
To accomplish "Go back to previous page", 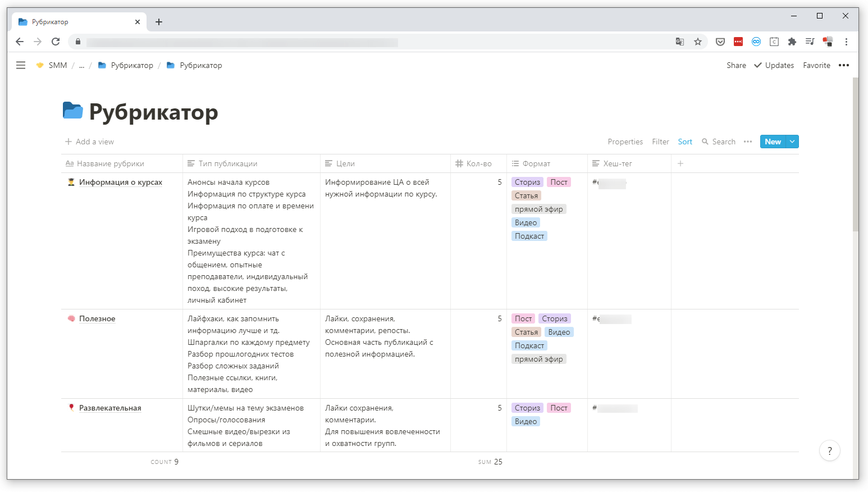I will click(x=20, y=42).
